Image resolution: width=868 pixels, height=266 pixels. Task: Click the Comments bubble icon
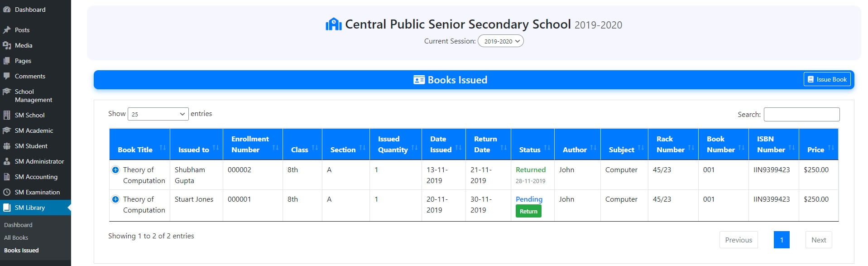click(x=7, y=76)
